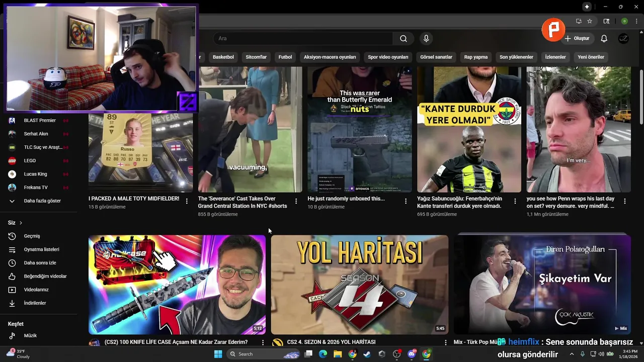
Task: Open Chrome three-dot menu
Action: (x=636, y=21)
